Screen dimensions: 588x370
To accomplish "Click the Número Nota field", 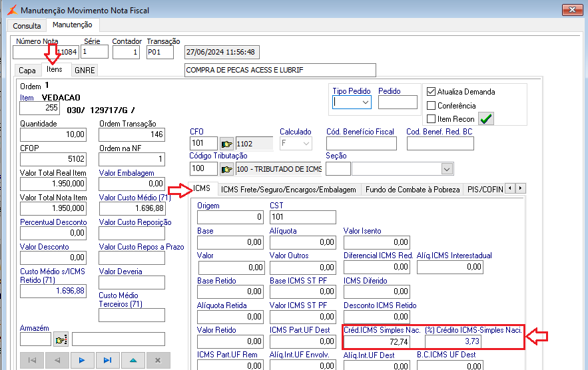I will pos(46,52).
